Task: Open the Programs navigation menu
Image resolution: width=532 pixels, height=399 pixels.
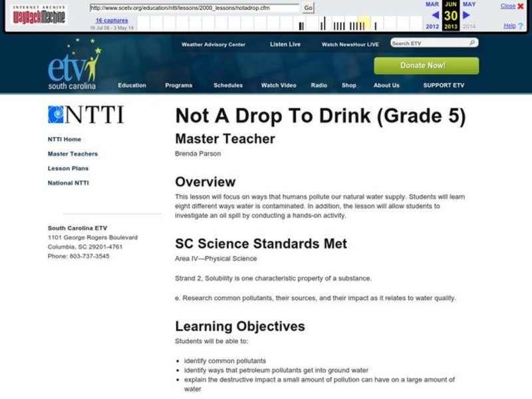Action: click(178, 85)
